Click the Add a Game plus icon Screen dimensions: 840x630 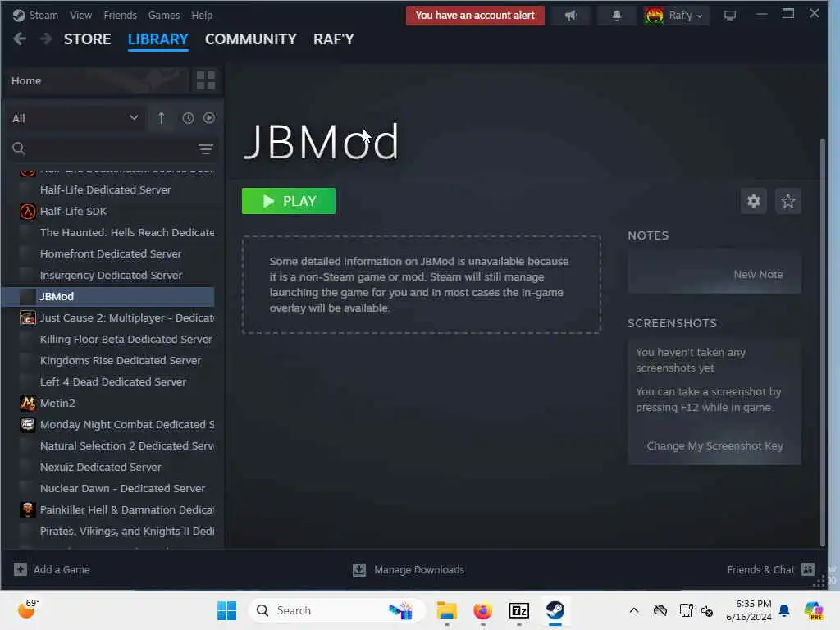click(x=21, y=569)
